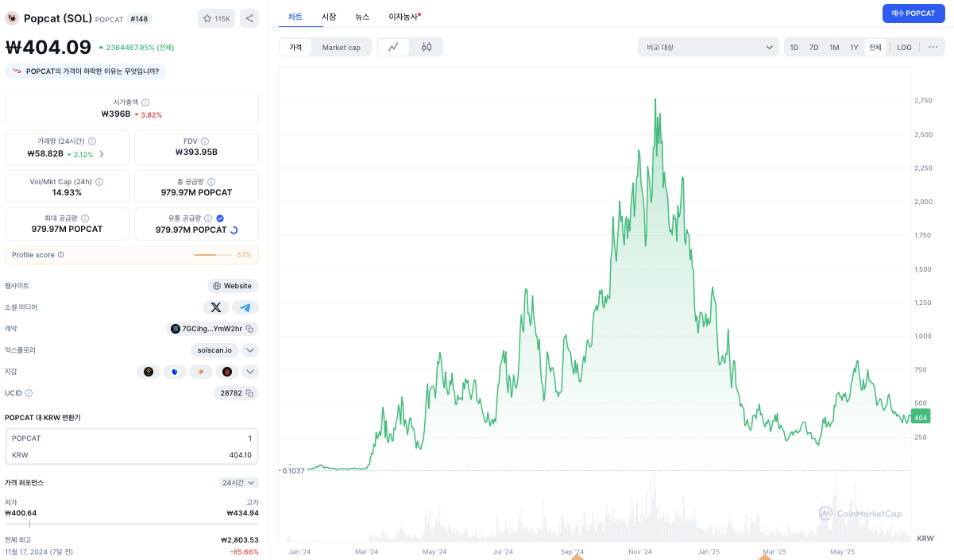Image resolution: width=954 pixels, height=560 pixels.
Task: Open info tooltip for UCID
Action: click(29, 393)
